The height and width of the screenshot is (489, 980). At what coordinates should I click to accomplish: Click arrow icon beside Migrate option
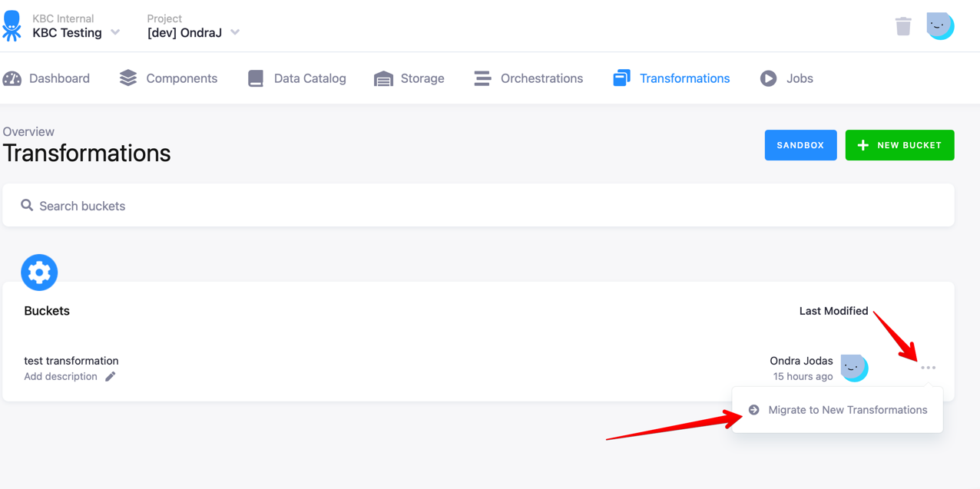(x=754, y=410)
